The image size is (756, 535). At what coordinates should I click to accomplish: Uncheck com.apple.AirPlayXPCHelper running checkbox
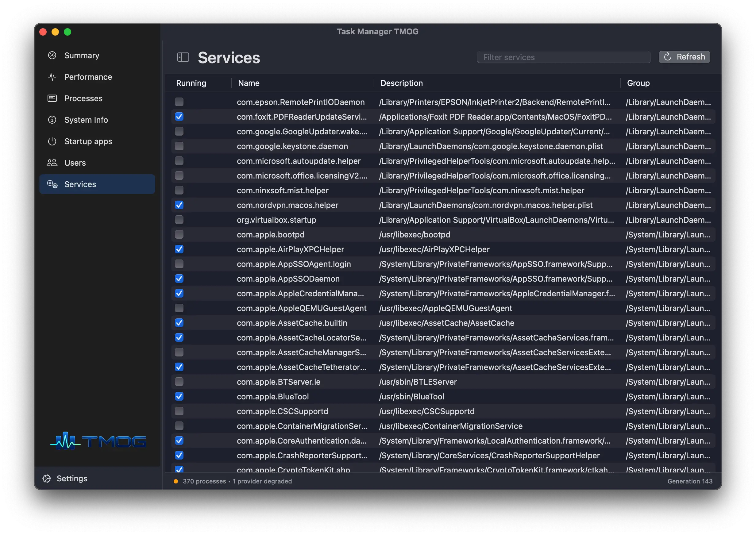pyautogui.click(x=179, y=249)
